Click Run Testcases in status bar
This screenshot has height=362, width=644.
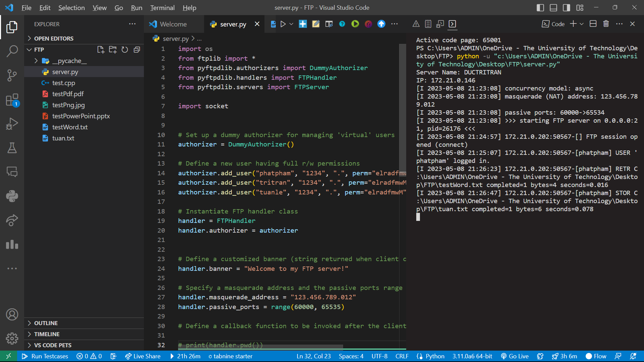(x=45, y=356)
